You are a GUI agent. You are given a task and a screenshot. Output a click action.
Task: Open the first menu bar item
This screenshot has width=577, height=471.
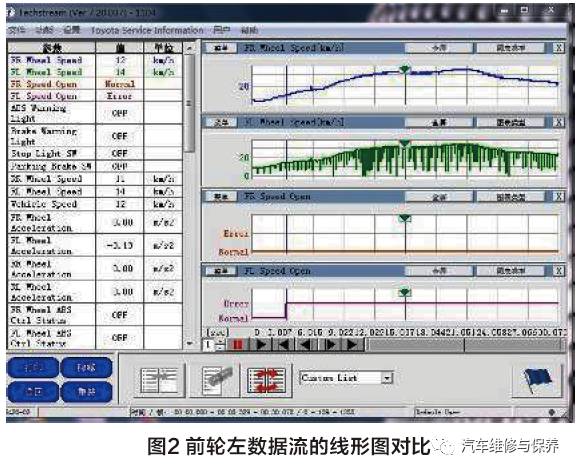pyautogui.click(x=16, y=30)
